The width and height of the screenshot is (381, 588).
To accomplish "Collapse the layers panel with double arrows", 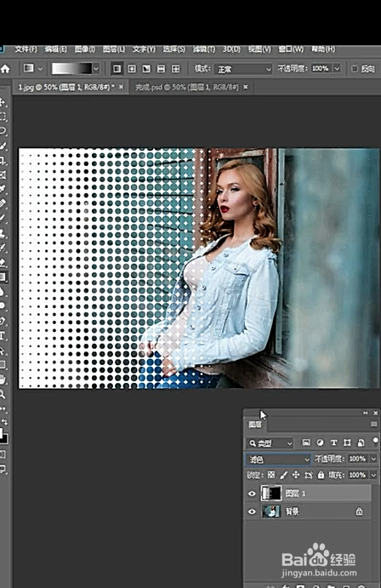I will pyautogui.click(x=365, y=413).
